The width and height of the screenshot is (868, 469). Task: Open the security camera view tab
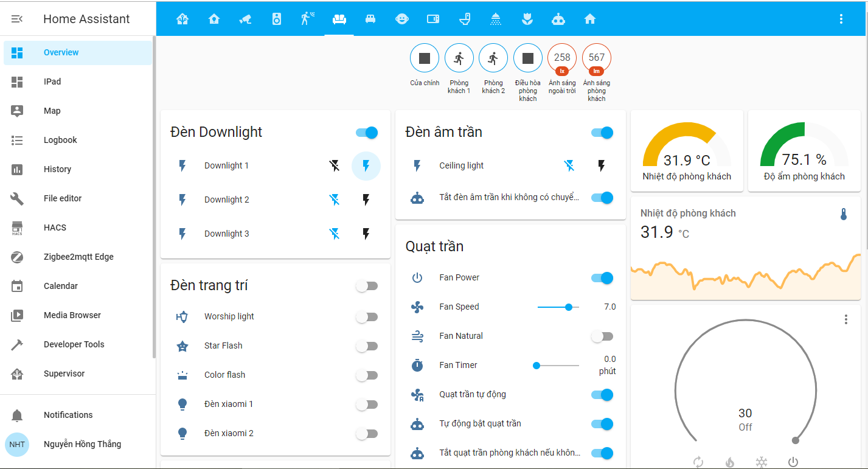click(245, 19)
